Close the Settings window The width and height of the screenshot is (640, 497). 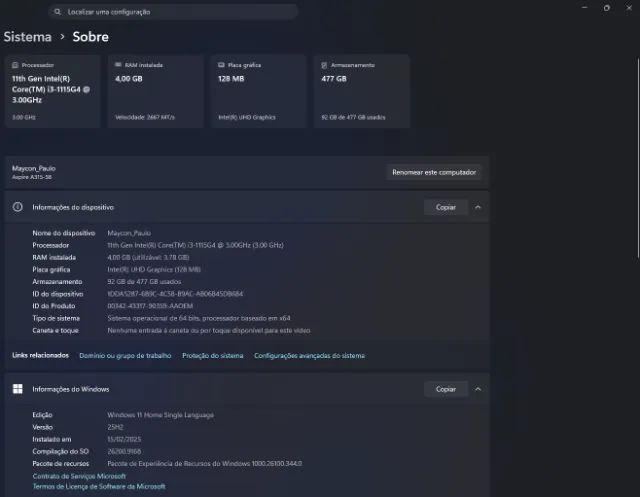[x=629, y=8]
